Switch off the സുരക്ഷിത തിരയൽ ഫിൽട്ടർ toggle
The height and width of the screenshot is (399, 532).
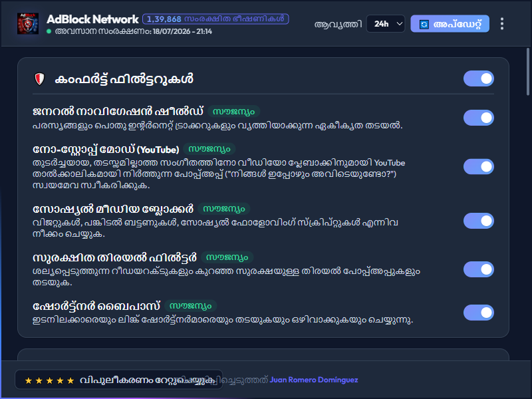[x=478, y=269]
